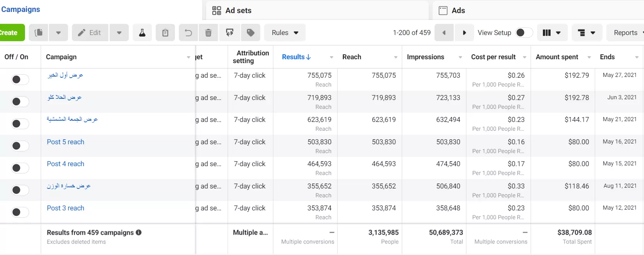Viewport: 644px width, 255px height.
Task: Open the Post 4 reach campaign link
Action: pos(65,164)
